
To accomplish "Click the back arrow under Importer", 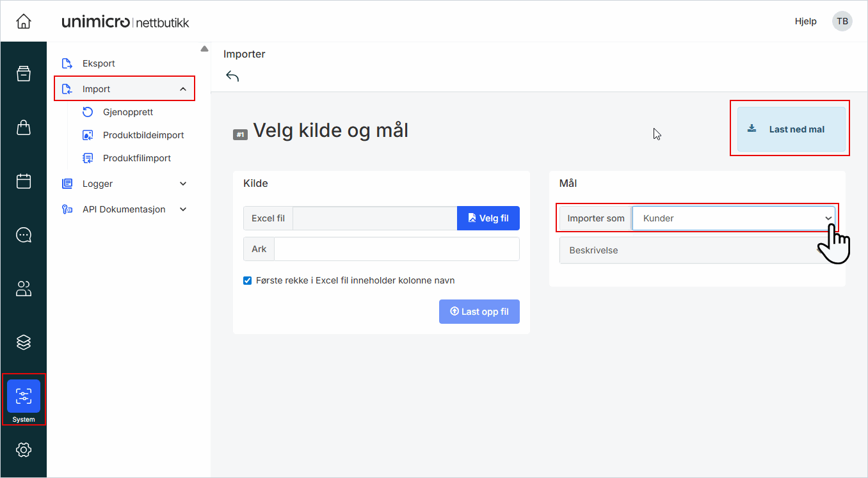I will tap(233, 76).
